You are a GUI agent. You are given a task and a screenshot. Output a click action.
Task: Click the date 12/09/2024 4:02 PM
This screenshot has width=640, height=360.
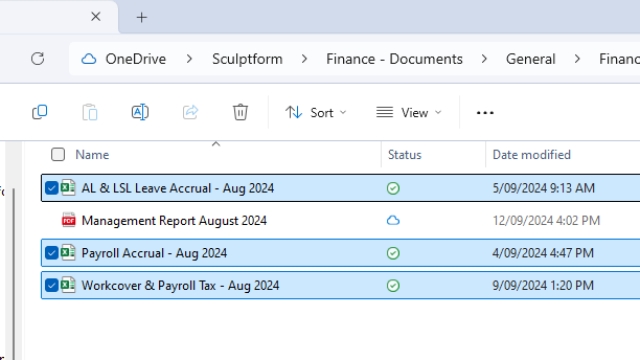tap(546, 220)
